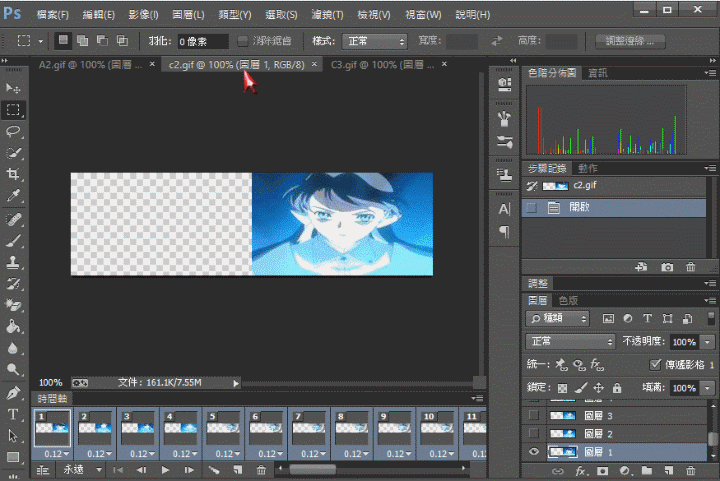The height and width of the screenshot is (481, 720).
Task: Open the Character panel icon
Action: click(504, 209)
